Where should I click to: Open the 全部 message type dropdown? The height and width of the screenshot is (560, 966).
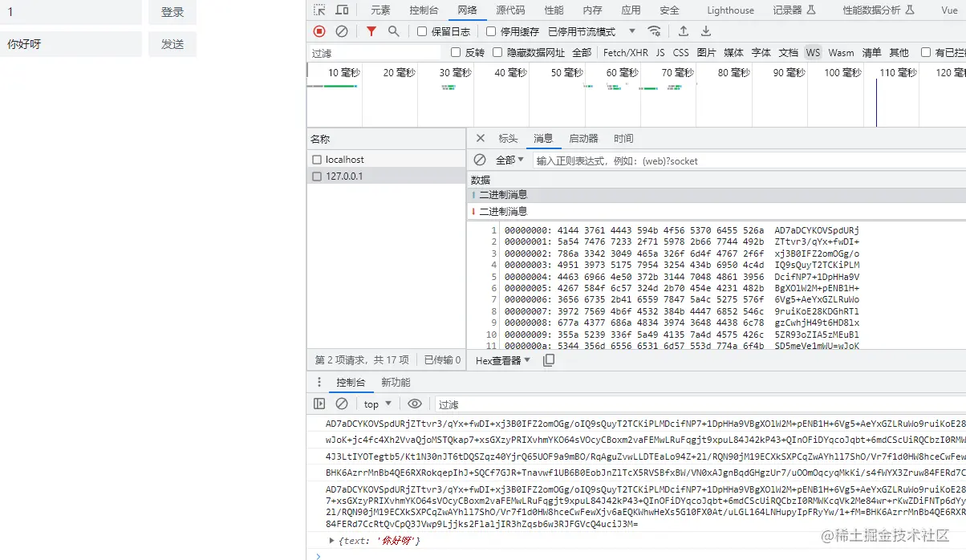509,160
